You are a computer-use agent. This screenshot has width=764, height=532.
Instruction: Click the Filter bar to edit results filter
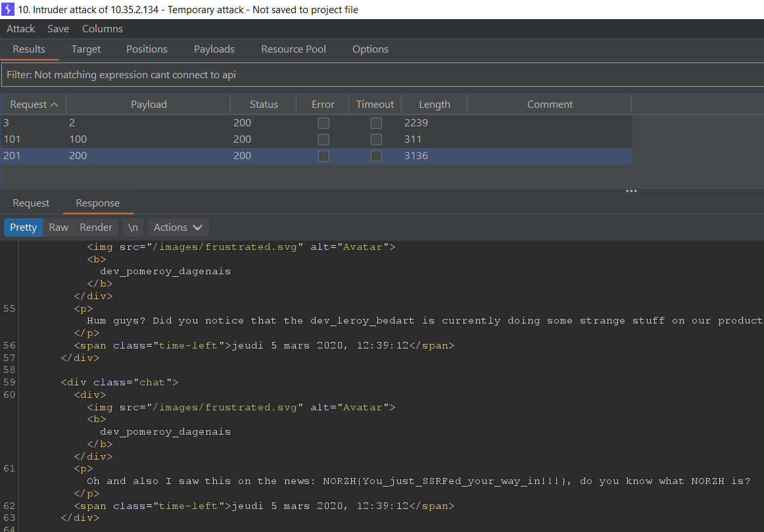(383, 74)
